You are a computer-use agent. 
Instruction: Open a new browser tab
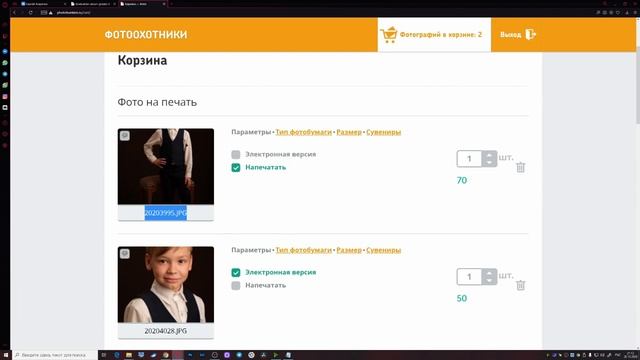point(171,4)
